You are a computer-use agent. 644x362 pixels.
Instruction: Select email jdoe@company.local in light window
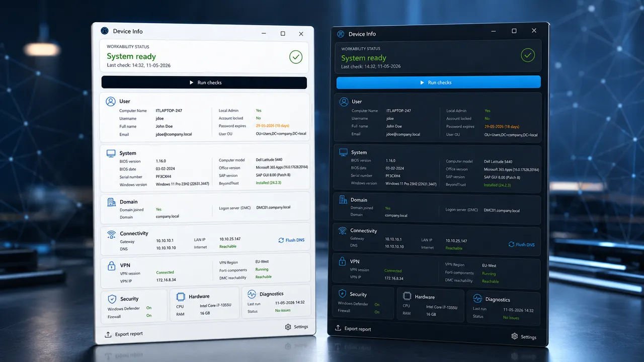click(x=174, y=134)
